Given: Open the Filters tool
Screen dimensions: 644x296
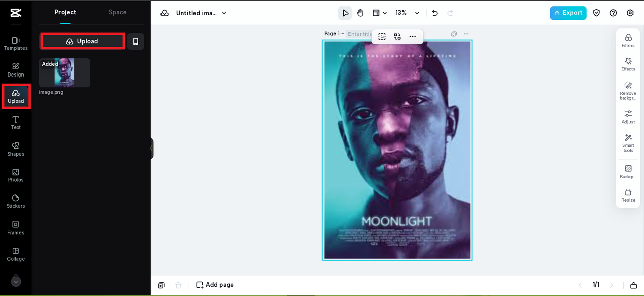Looking at the screenshot, I should click(628, 41).
